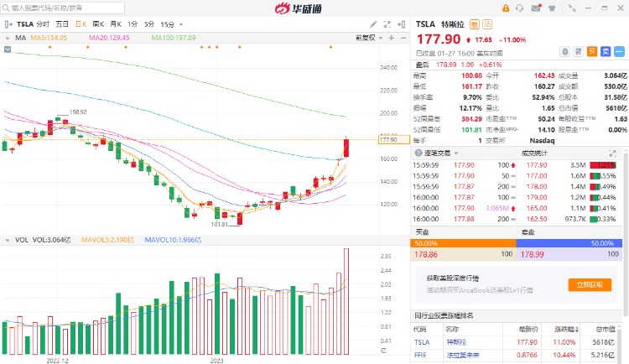The height and width of the screenshot is (364, 629).
Task: Click the MA5:154.05 indicator label
Action: click(x=49, y=38)
